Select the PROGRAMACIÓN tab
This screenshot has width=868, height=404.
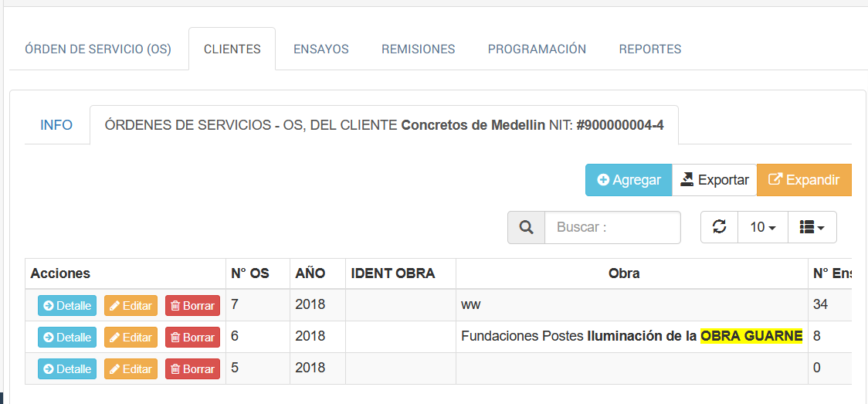coord(537,49)
